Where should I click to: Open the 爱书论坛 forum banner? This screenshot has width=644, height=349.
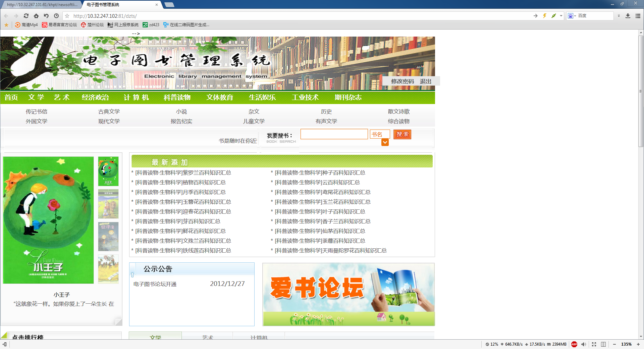tap(348, 294)
